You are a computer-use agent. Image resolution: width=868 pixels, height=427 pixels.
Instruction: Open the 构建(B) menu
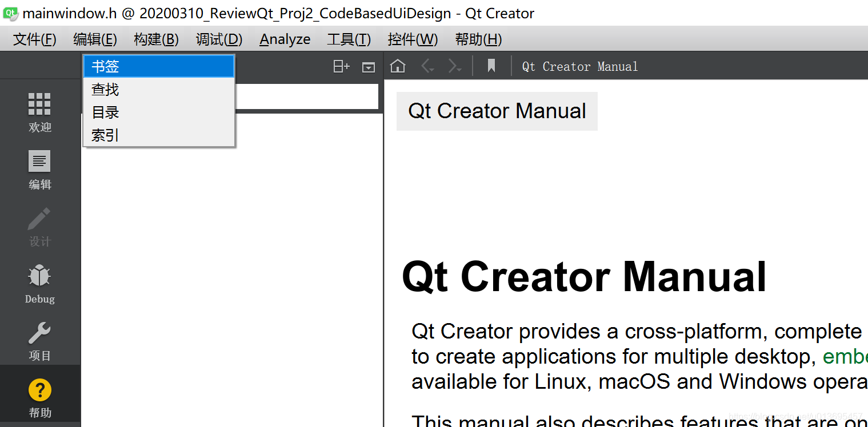[x=157, y=39]
